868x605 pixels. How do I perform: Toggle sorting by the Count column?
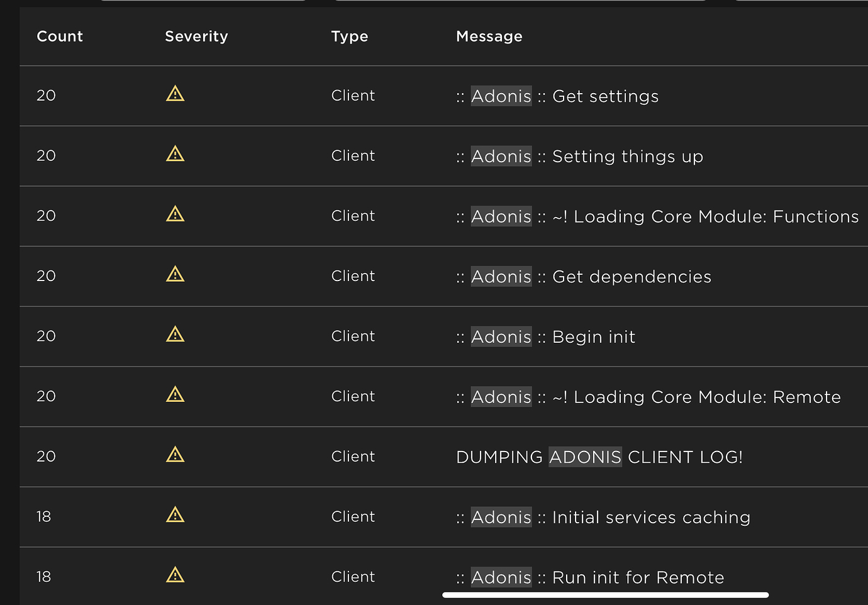click(60, 36)
